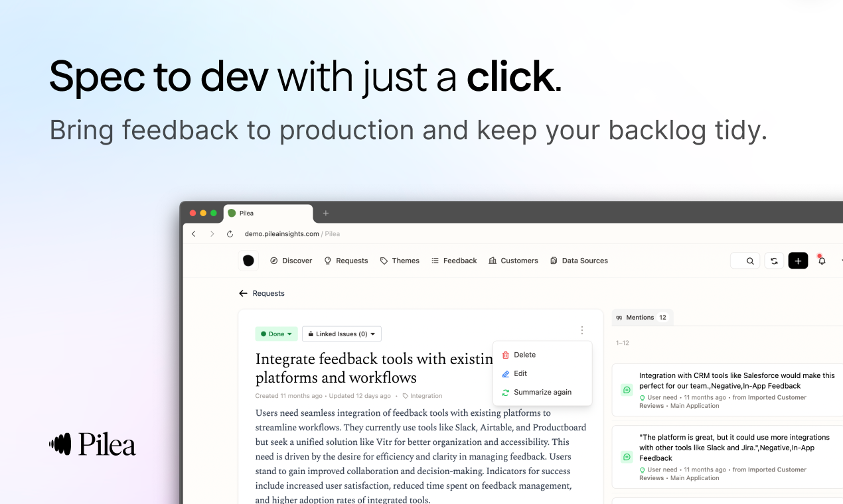The image size is (843, 504).
Task: Open the Salesforce CRM integration mention
Action: click(728, 390)
